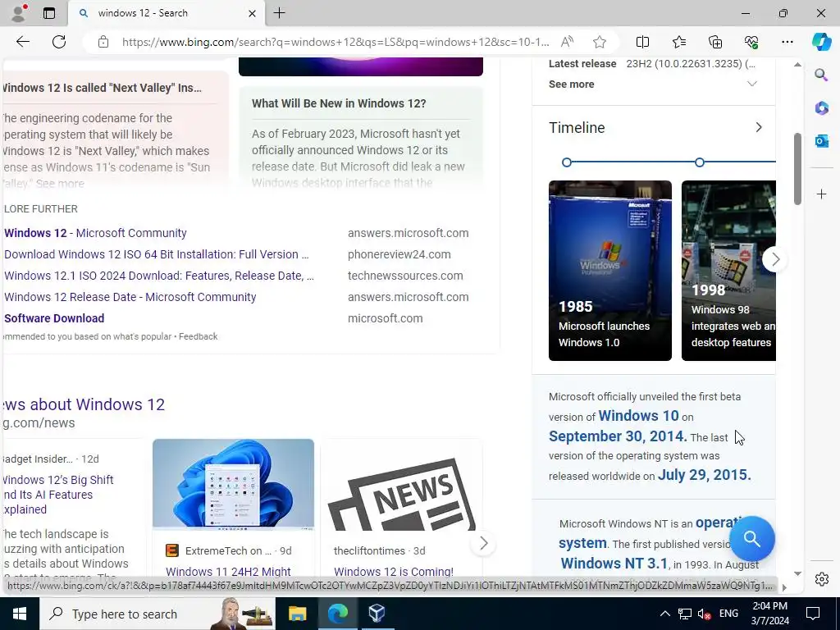The width and height of the screenshot is (840, 630).
Task: Open the muted volume tray icon
Action: (704, 614)
